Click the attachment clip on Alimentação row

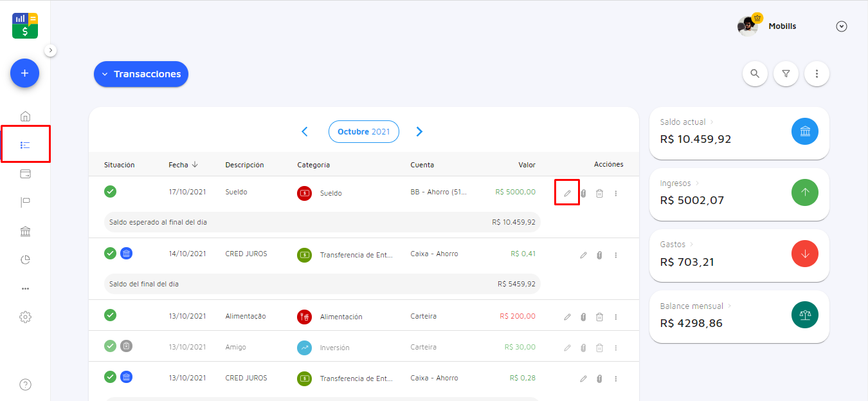[583, 317]
